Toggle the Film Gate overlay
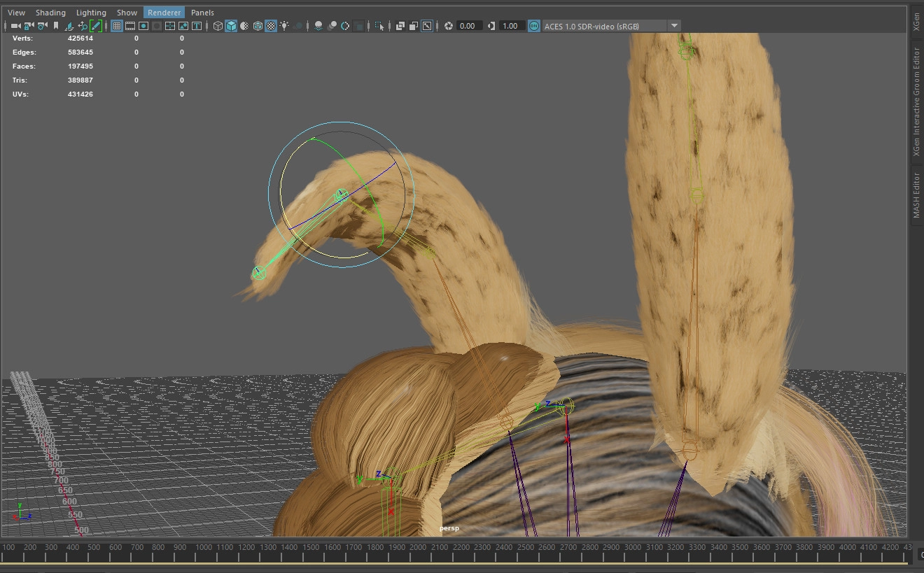Image resolution: width=924 pixels, height=573 pixels. pos(129,26)
